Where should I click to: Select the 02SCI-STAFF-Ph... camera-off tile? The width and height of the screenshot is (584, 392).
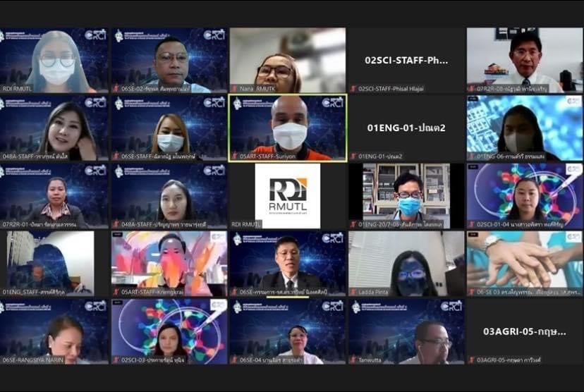[406, 60]
